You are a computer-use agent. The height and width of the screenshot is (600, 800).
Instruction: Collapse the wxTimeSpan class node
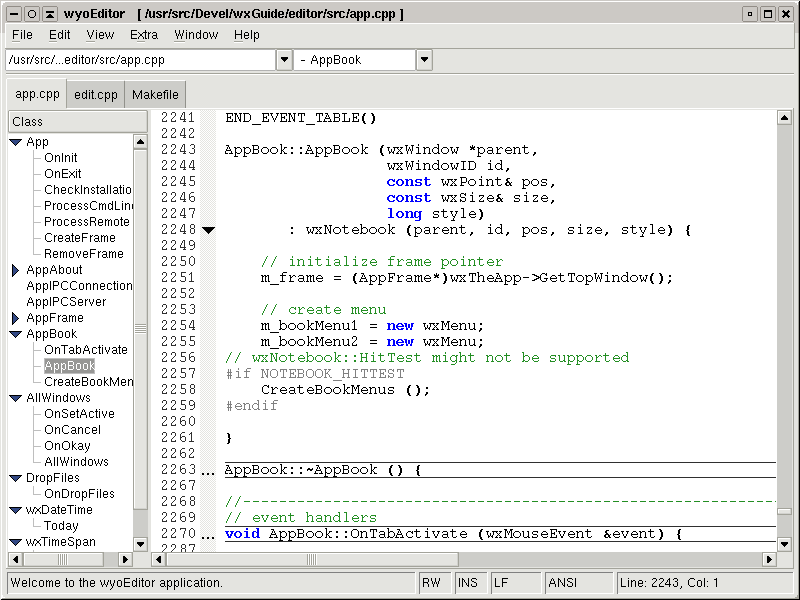15,542
